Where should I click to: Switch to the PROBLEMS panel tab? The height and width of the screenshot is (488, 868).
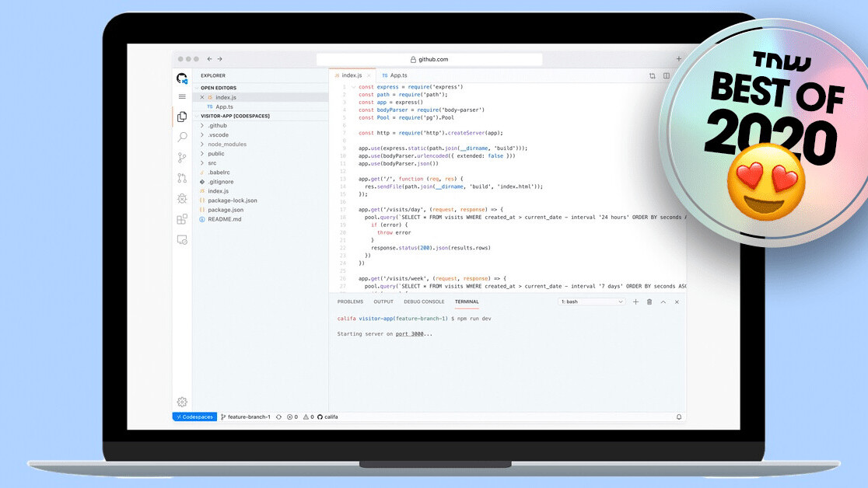click(350, 302)
